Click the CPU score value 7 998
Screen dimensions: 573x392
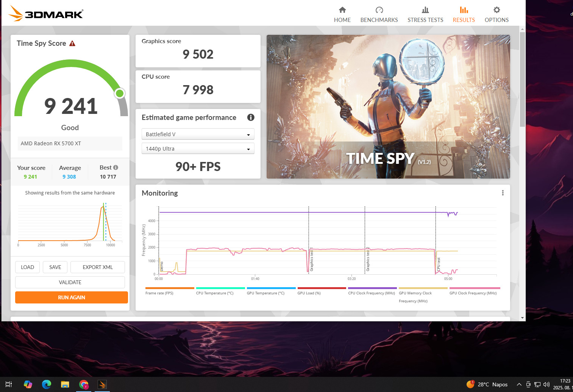coord(198,90)
